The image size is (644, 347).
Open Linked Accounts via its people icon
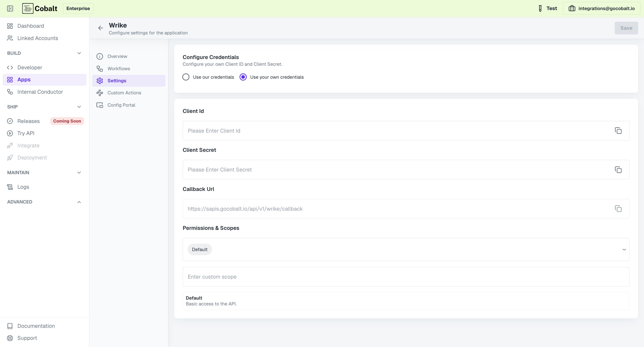[10, 38]
